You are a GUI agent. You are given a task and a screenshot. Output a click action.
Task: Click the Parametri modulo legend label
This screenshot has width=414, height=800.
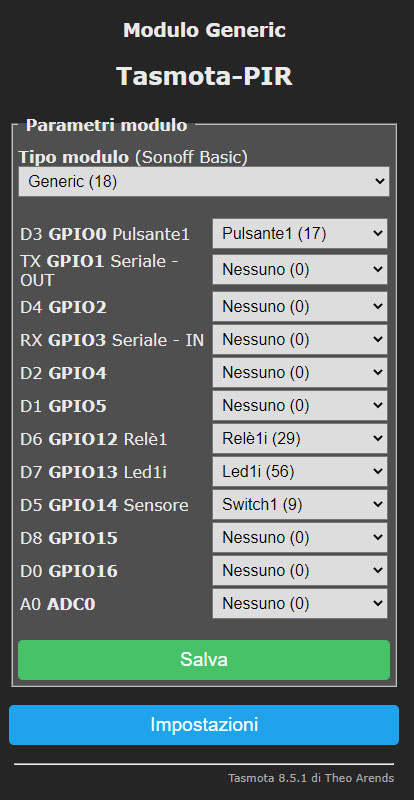click(x=107, y=125)
